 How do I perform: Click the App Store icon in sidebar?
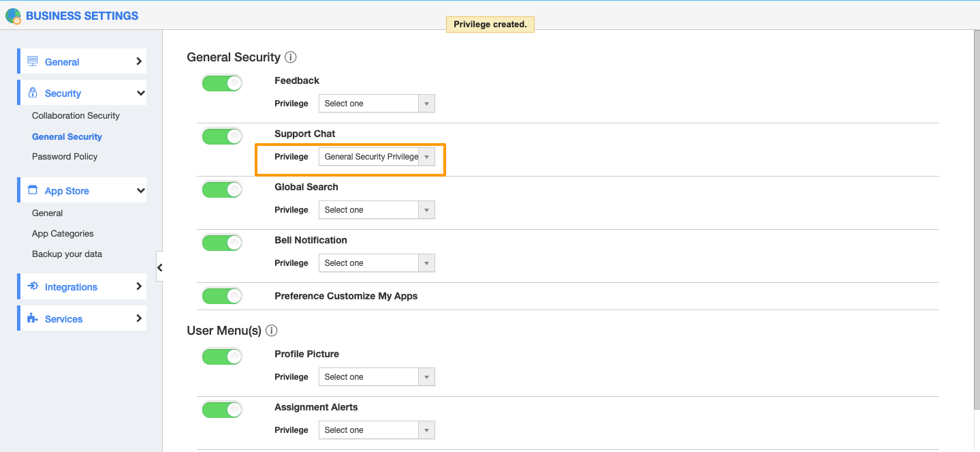[33, 191]
